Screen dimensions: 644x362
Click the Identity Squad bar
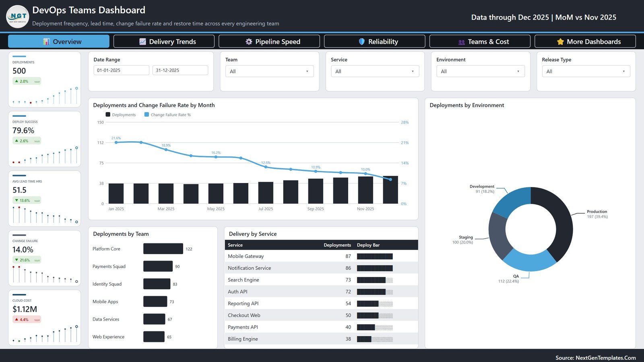(x=157, y=284)
